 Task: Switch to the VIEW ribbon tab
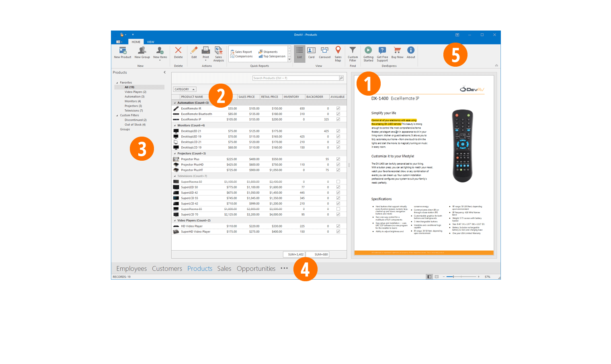tap(150, 42)
